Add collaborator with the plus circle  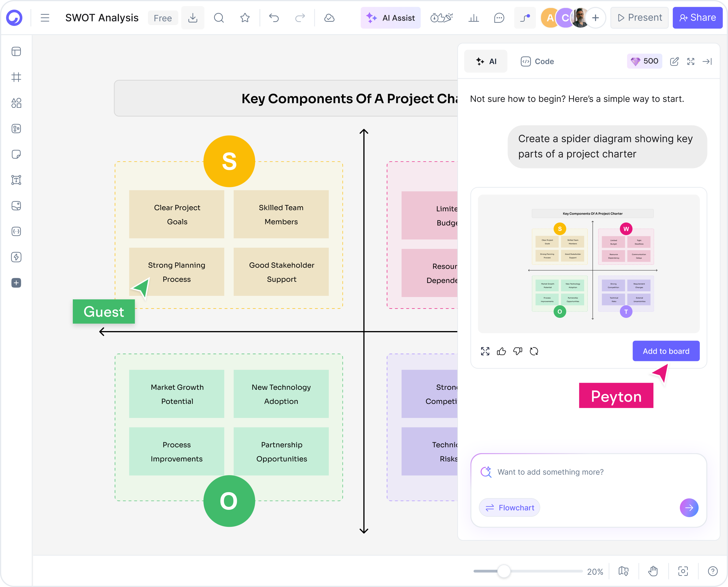point(596,18)
